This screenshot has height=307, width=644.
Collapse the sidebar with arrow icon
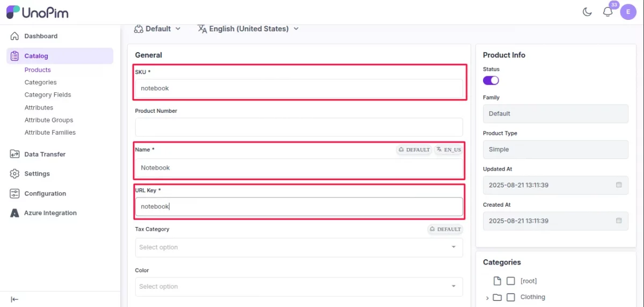coord(14,299)
